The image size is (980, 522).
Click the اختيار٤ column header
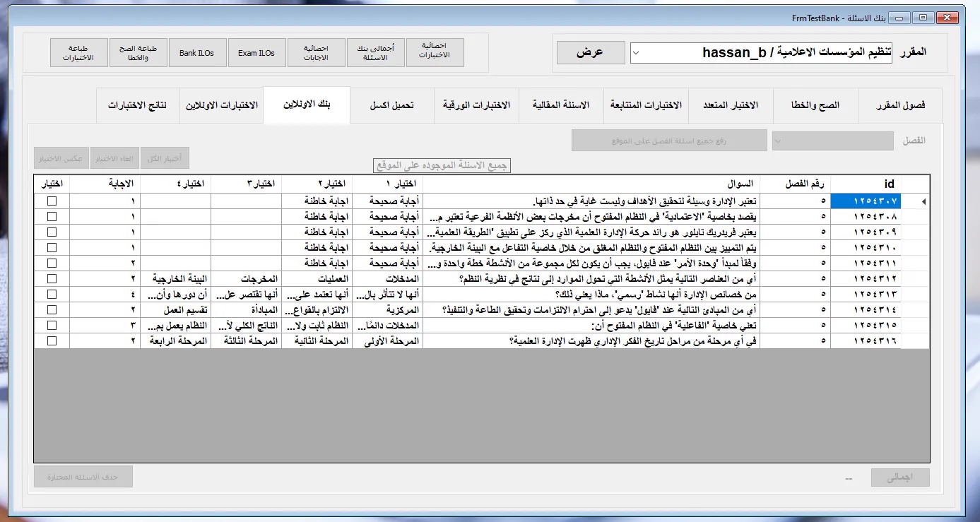click(x=175, y=184)
